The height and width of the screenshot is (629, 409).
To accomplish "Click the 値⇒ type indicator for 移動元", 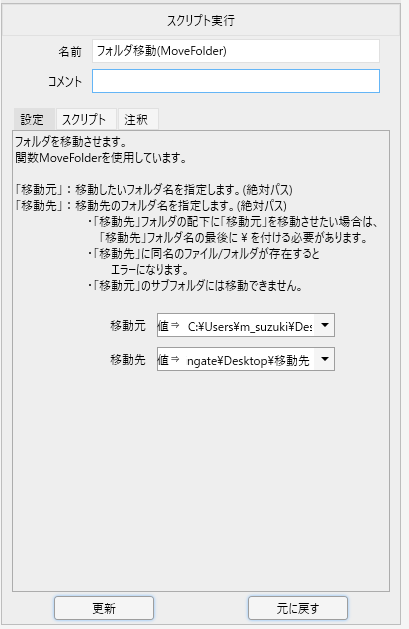I will pos(169,325).
